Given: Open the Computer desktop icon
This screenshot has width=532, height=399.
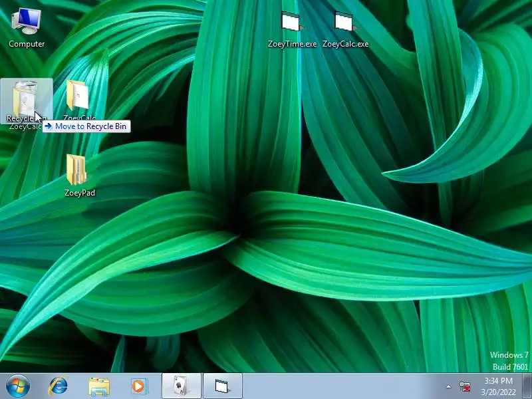Looking at the screenshot, I should point(27,29).
